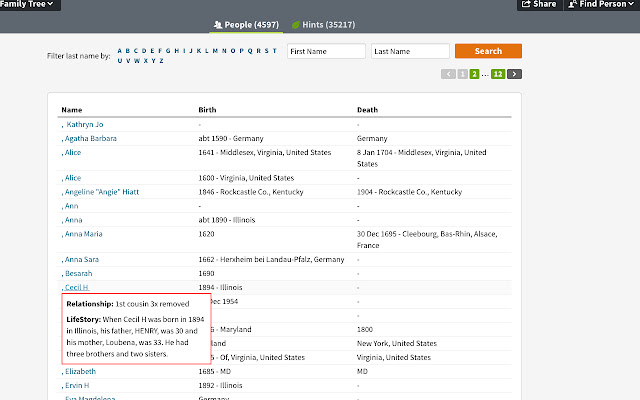Open Cecil H person link

click(77, 286)
